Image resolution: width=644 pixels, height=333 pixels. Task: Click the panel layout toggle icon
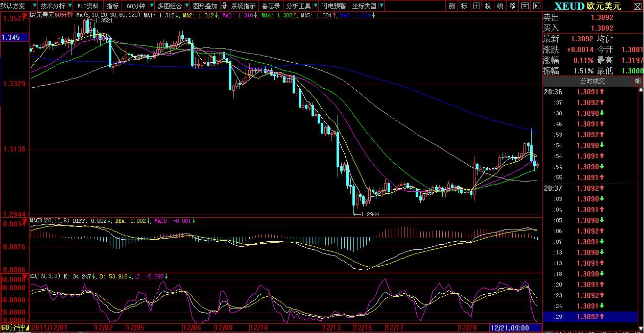[x=525, y=6]
